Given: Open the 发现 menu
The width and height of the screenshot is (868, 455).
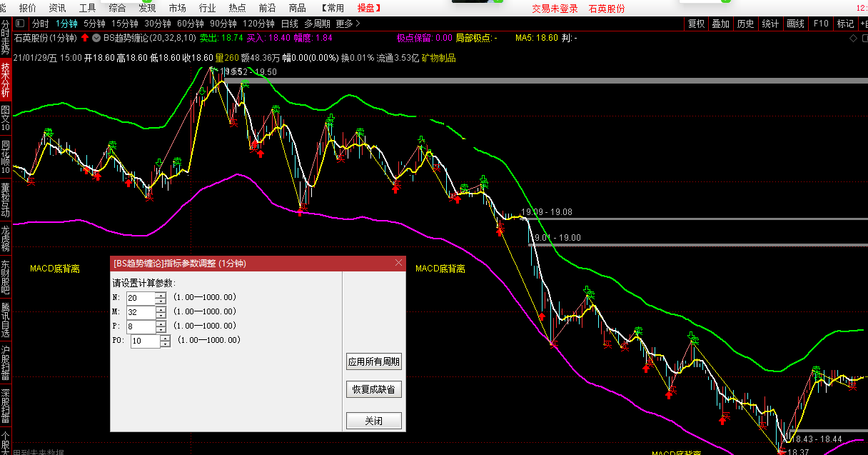Looking at the screenshot, I should pos(148,8).
